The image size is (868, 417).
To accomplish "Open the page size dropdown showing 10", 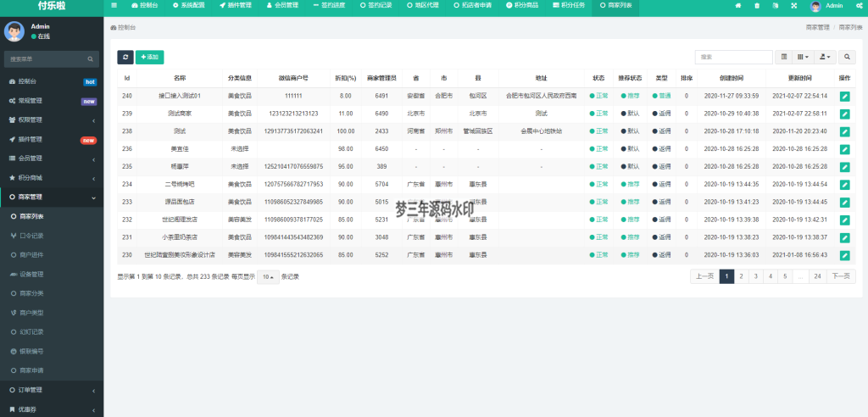I will (x=268, y=277).
